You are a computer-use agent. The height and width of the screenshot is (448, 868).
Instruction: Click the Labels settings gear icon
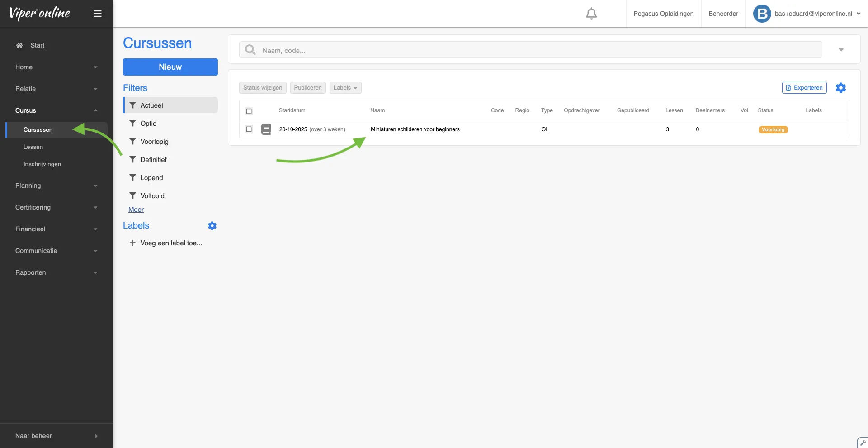pos(212,226)
